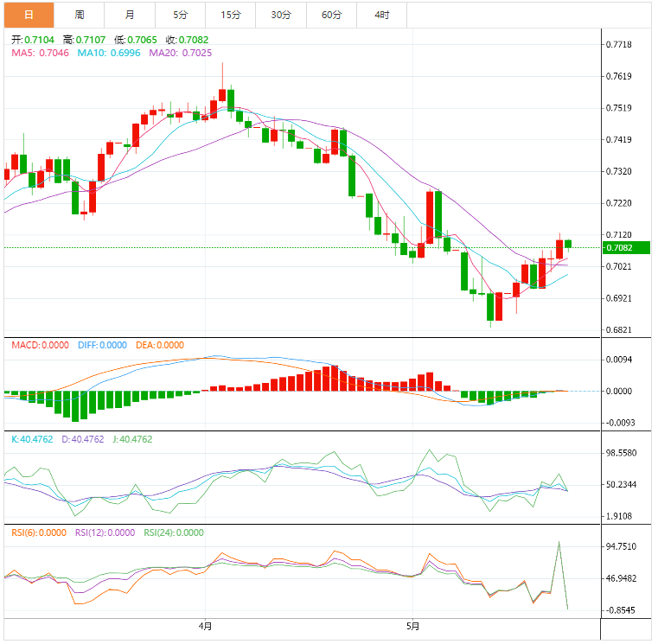Viewport: 658px width, 644px height.
Task: Switch to the 4时 four-hour tab
Action: pos(381,15)
